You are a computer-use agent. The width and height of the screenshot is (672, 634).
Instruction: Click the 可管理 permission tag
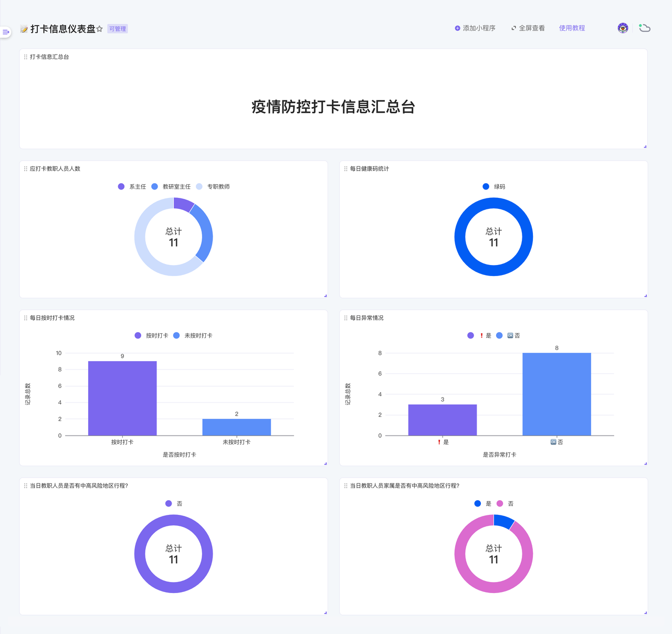(118, 29)
